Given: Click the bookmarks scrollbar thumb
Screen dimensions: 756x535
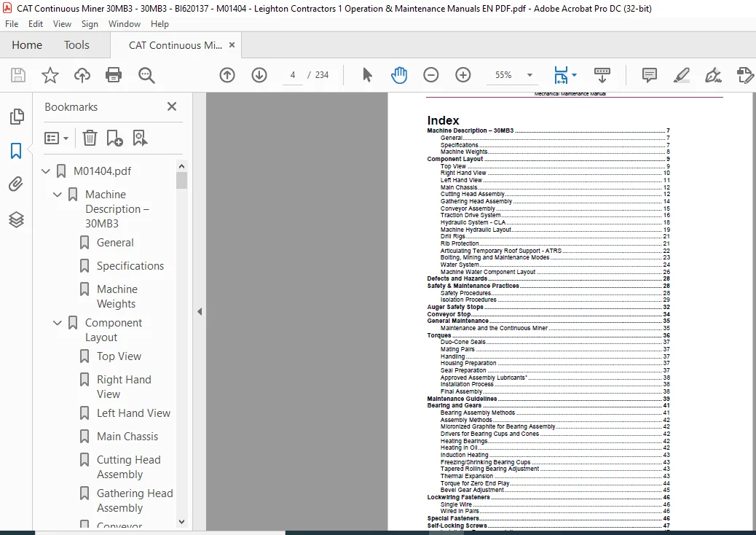Looking at the screenshot, I should pos(182,181).
